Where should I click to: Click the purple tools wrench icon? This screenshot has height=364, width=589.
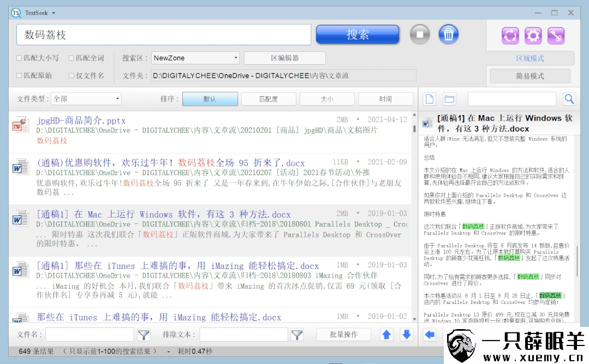pos(556,35)
